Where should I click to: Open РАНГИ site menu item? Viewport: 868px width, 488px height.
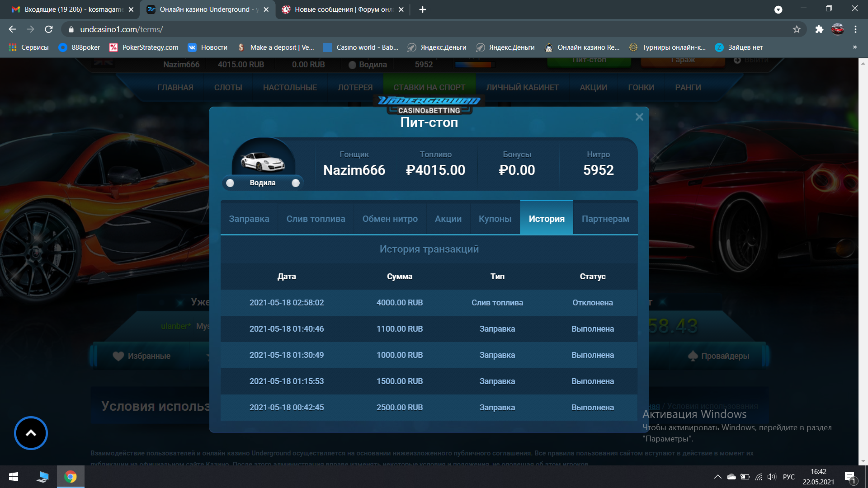688,88
